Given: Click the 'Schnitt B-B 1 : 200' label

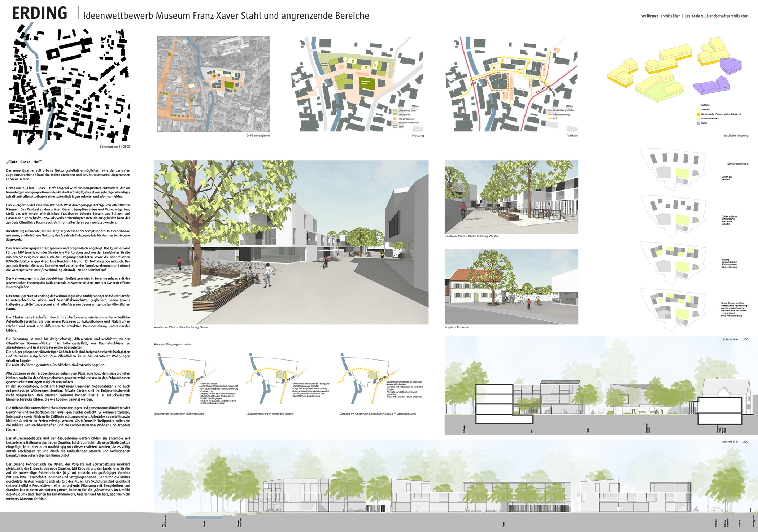Looking at the screenshot, I should click(735, 442).
